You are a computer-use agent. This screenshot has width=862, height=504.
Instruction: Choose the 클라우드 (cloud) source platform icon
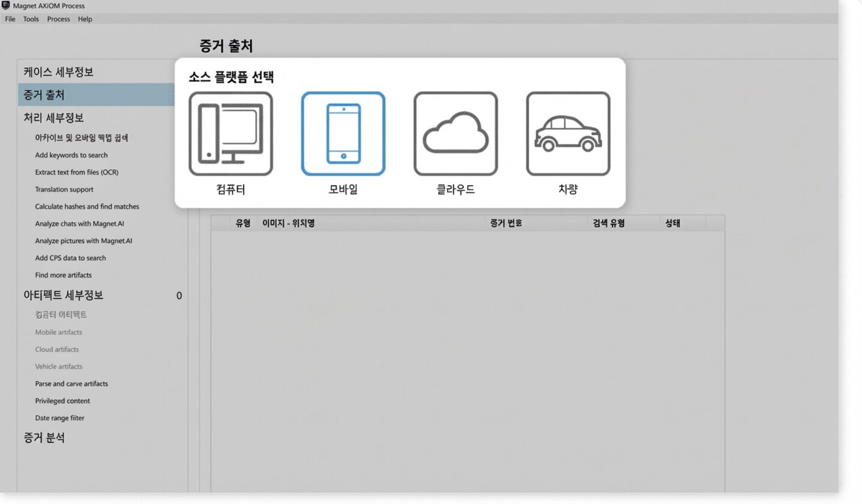(x=455, y=132)
